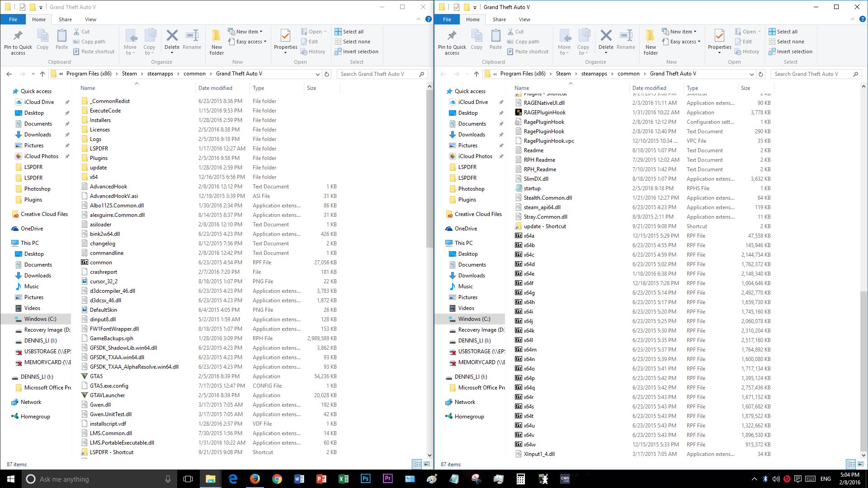Click Select all in left window ribbon

click(349, 32)
